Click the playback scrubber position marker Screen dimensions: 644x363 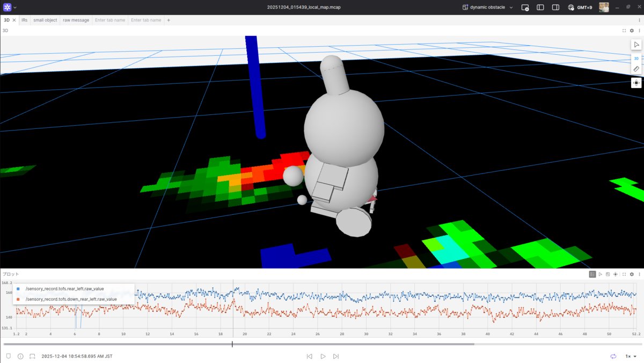[232, 344]
